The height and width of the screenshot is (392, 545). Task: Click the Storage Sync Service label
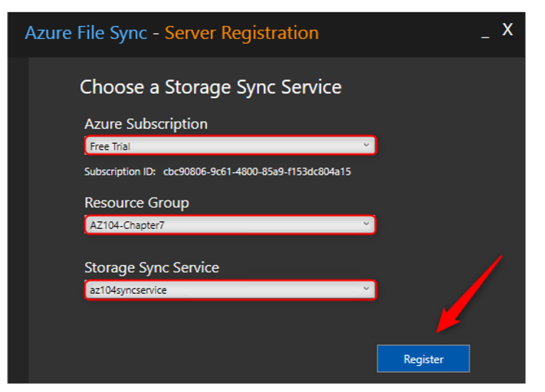point(152,268)
